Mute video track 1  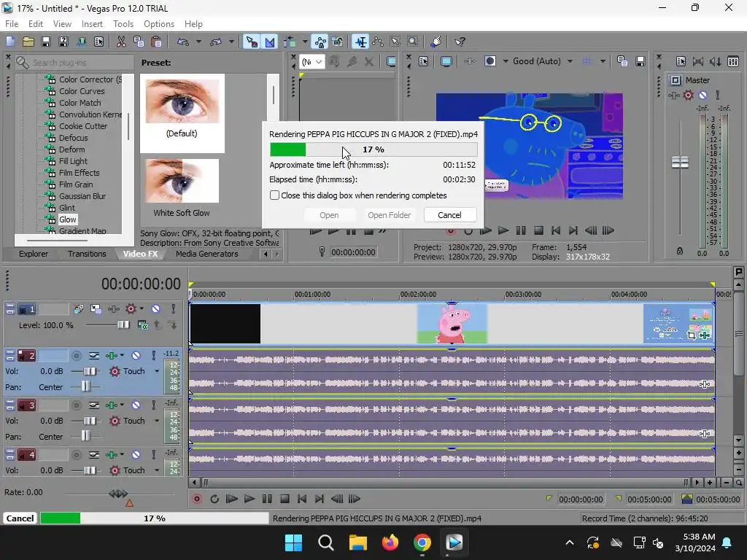pyautogui.click(x=156, y=309)
